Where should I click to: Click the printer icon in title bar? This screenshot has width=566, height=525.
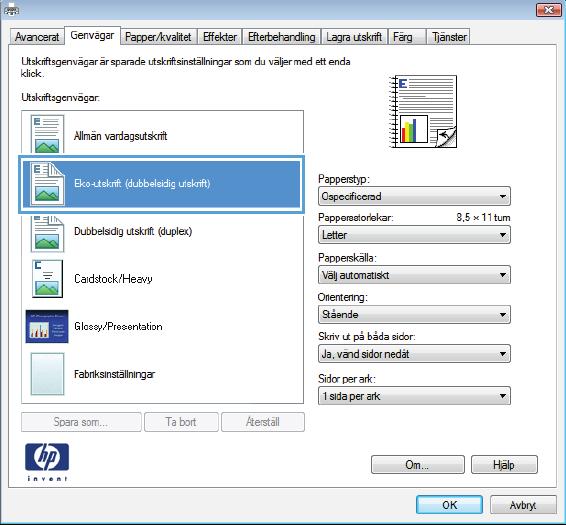(11, 10)
